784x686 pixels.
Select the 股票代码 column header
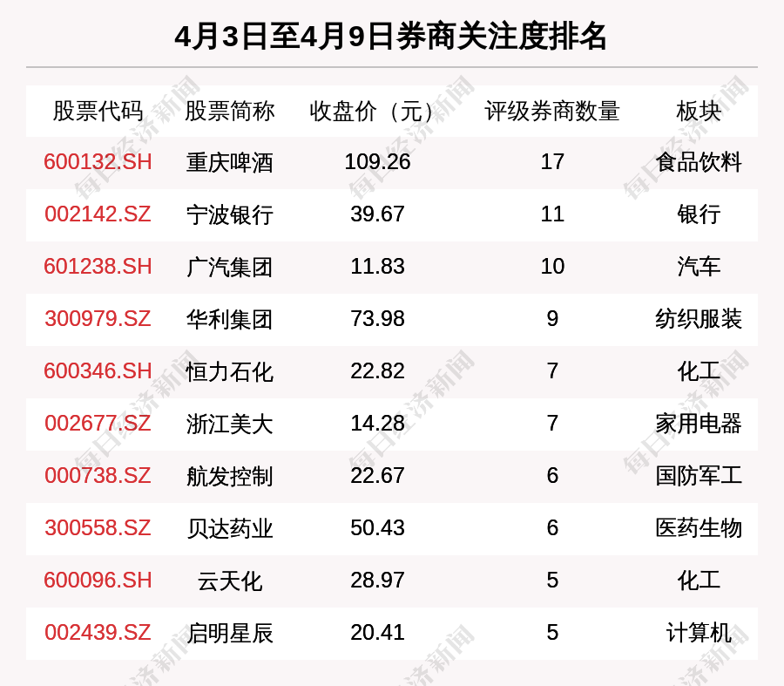(x=98, y=111)
